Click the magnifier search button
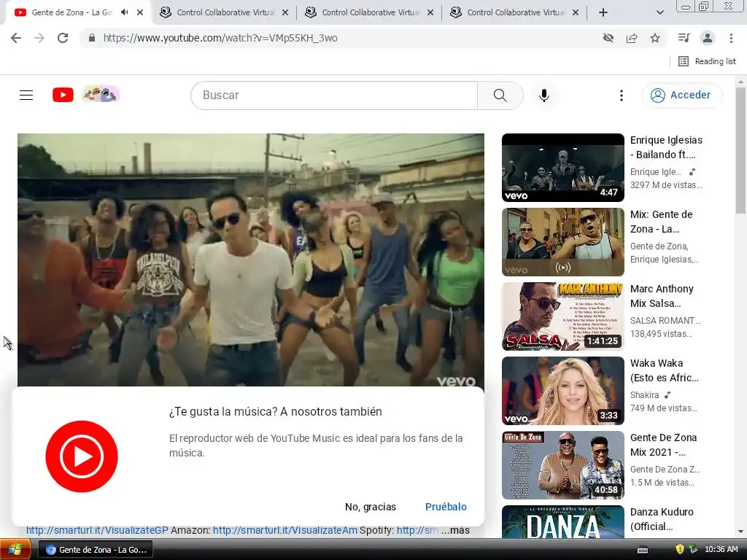Image resolution: width=747 pixels, height=560 pixels. 500,96
